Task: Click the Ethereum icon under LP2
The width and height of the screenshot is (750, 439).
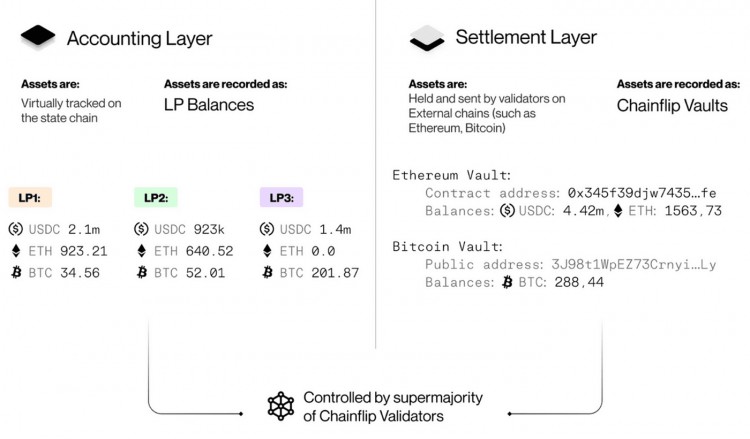Action: [x=142, y=251]
